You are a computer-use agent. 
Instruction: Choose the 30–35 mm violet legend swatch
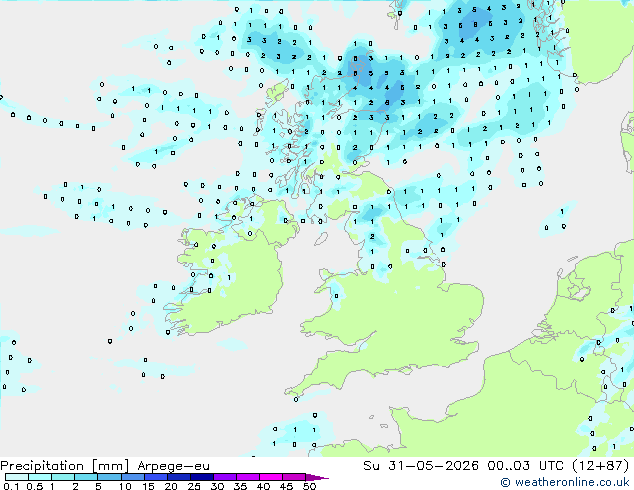click(x=224, y=477)
